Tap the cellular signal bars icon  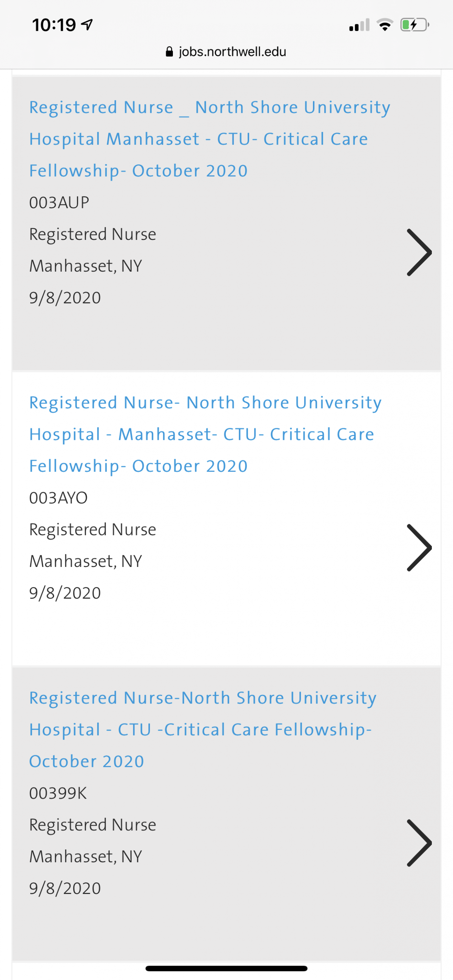(x=359, y=25)
